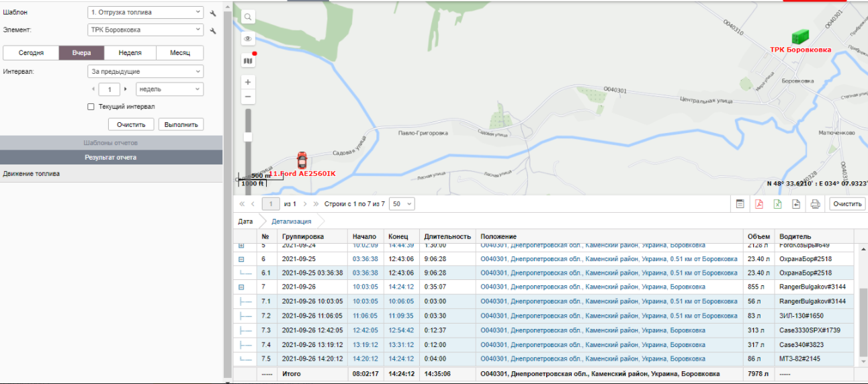Image resolution: width=868 pixels, height=384 pixels.
Task: Open the Интервал За предыдущие dropdown
Action: (145, 72)
